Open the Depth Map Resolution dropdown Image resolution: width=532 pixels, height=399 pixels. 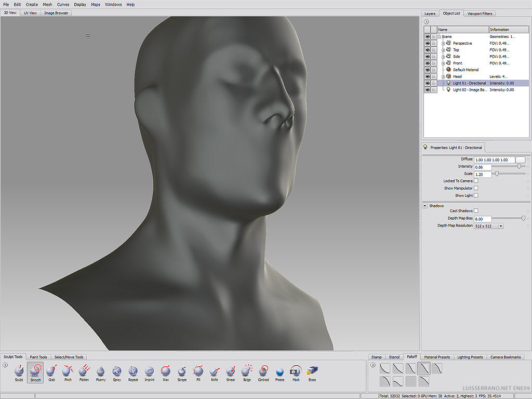point(501,226)
